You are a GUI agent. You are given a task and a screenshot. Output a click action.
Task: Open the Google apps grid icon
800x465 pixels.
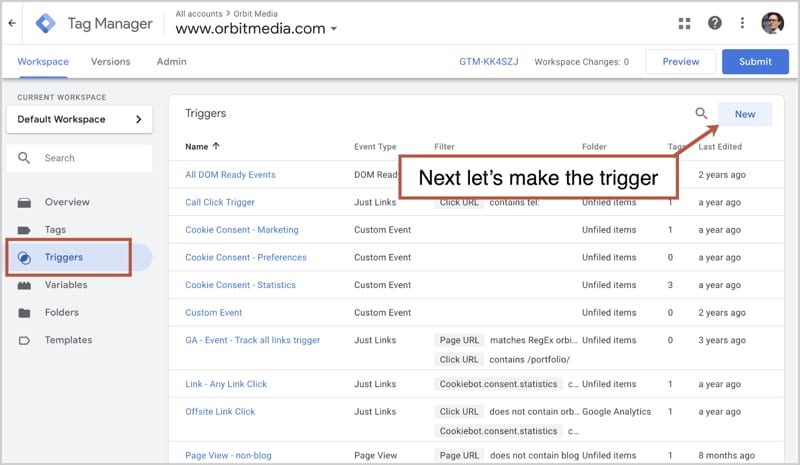point(684,23)
